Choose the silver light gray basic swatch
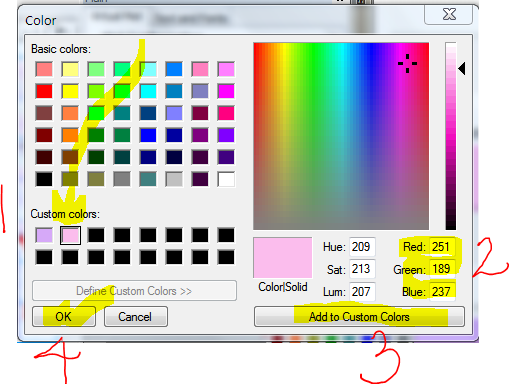The width and height of the screenshot is (509, 384). point(174,179)
